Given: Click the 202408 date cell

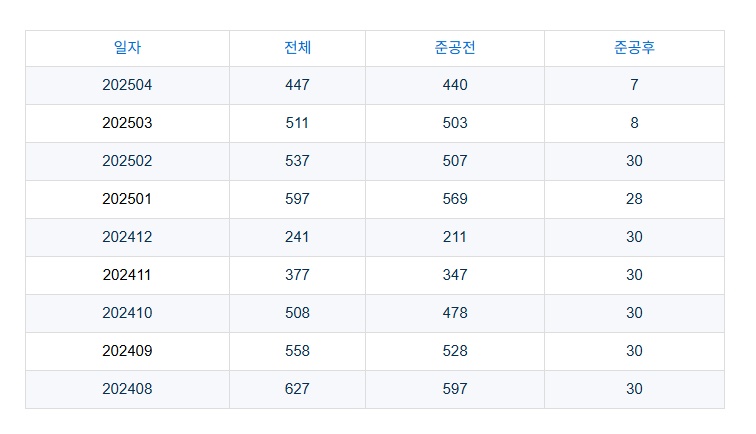Looking at the screenshot, I should [x=127, y=390].
